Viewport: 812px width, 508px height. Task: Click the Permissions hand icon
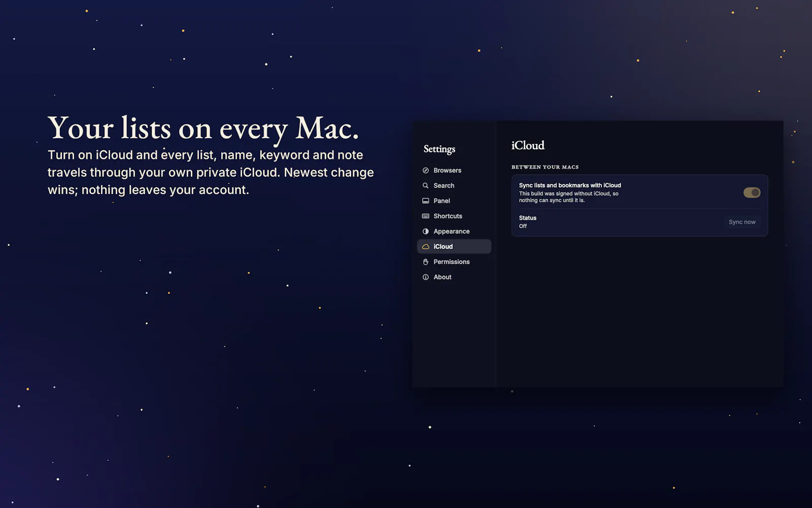425,262
